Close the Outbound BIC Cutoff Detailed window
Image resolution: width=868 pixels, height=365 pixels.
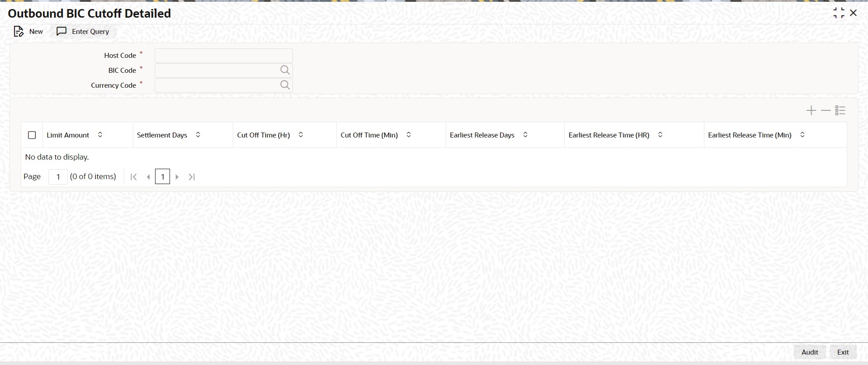[854, 13]
